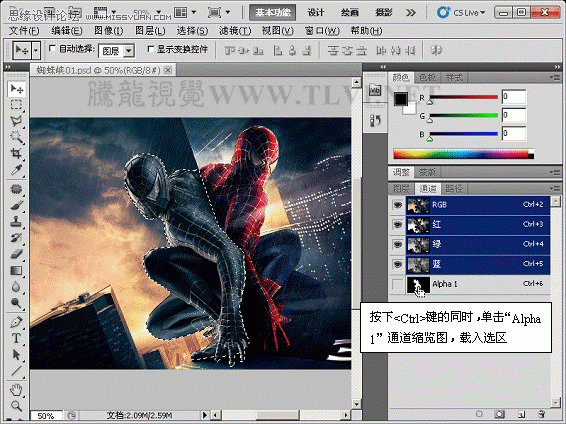
Task: Select the Rectangular Marquee tool
Action: coord(16,105)
